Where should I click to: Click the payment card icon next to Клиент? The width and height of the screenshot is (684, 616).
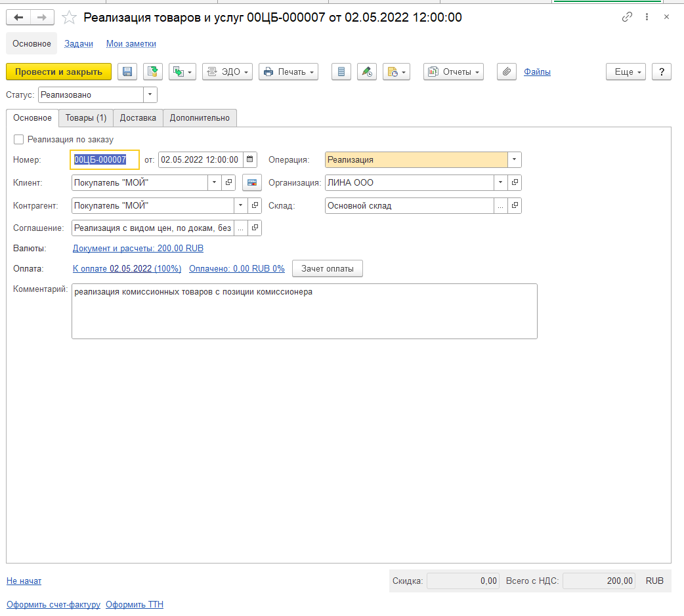pyautogui.click(x=252, y=182)
